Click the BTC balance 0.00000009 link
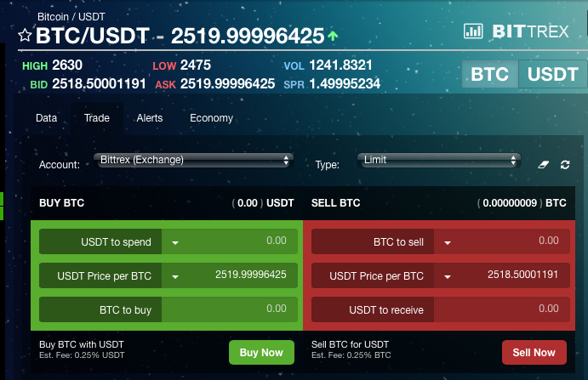Screen dimensions: 588x380 510,203
